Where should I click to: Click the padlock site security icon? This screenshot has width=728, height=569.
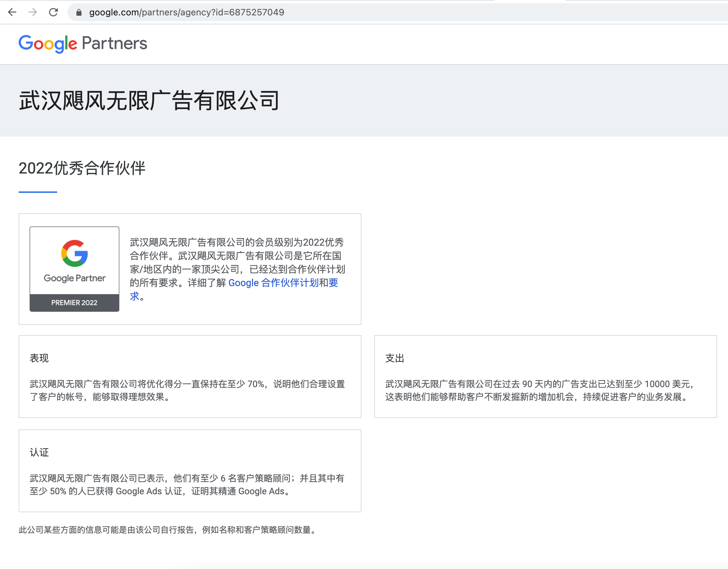(x=79, y=13)
